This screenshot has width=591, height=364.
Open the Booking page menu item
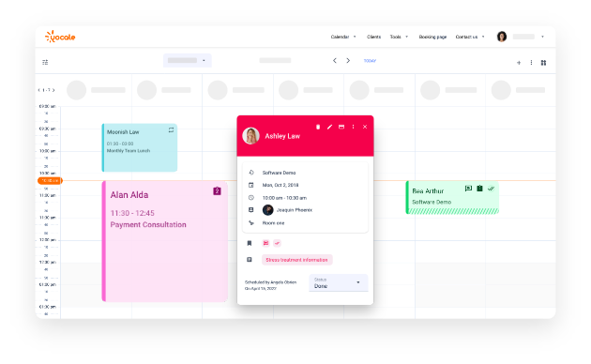coord(432,37)
